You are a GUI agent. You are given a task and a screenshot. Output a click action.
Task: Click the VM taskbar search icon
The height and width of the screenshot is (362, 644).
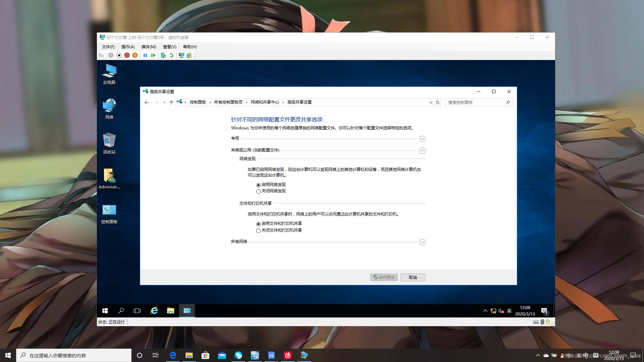point(121,311)
